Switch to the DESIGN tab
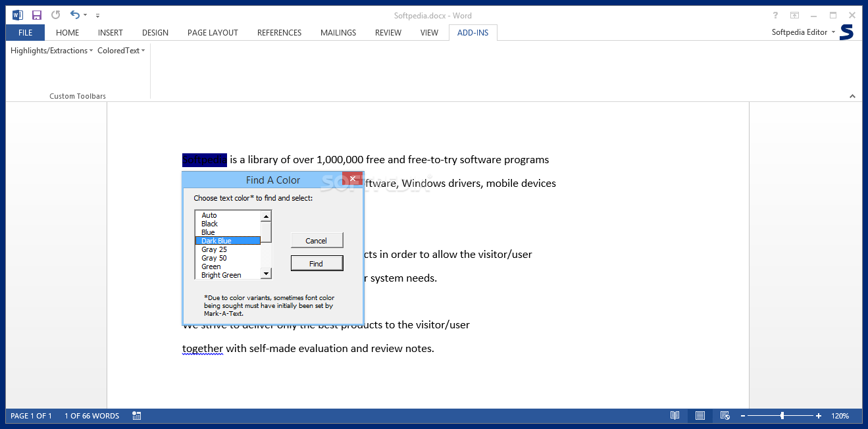Viewport: 868px width, 429px height. [x=155, y=32]
